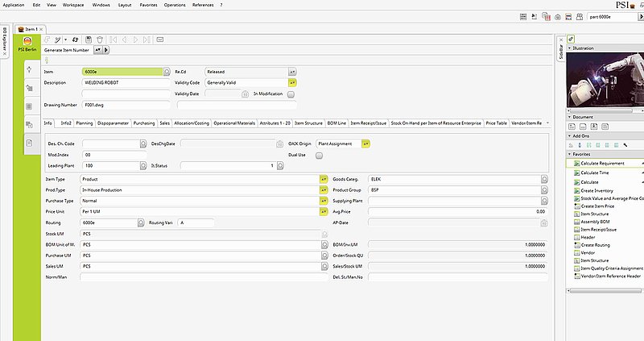
Task: Click the link icon atop the SideBar panel
Action: click(571, 39)
